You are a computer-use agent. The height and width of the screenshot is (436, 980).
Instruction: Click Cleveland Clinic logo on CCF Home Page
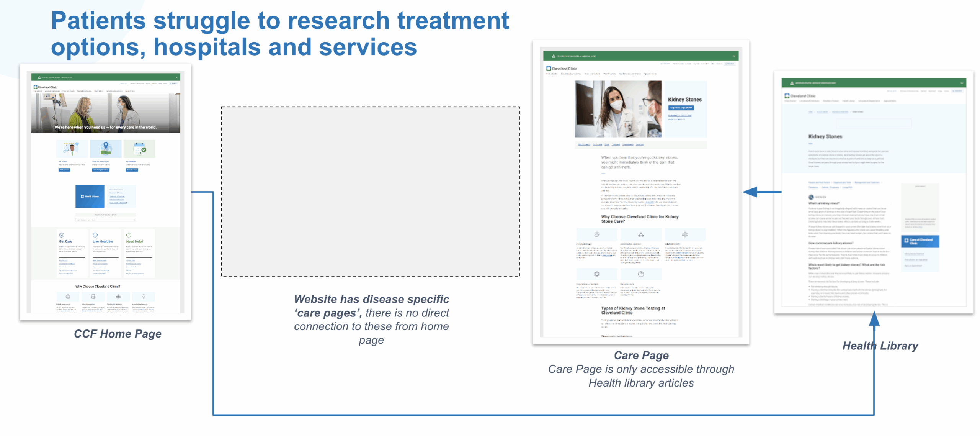coord(45,87)
